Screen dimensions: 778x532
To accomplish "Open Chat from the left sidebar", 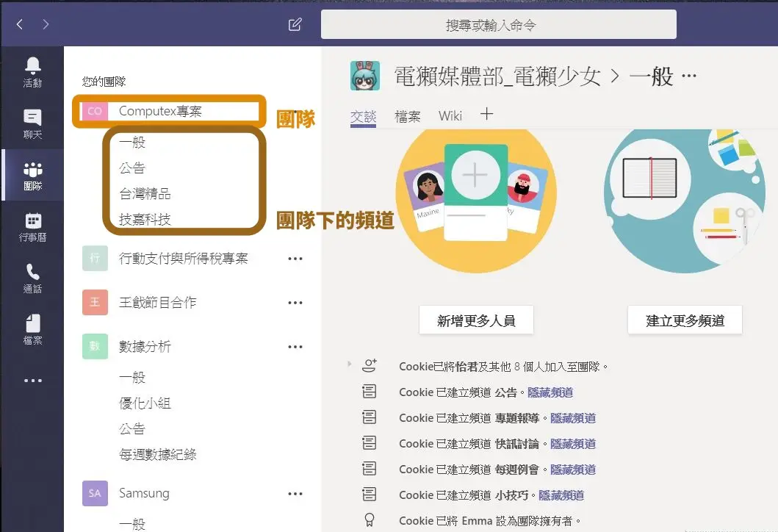I will [x=32, y=121].
